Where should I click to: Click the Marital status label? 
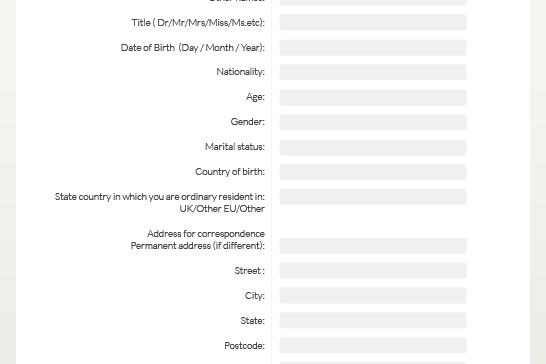(x=235, y=147)
